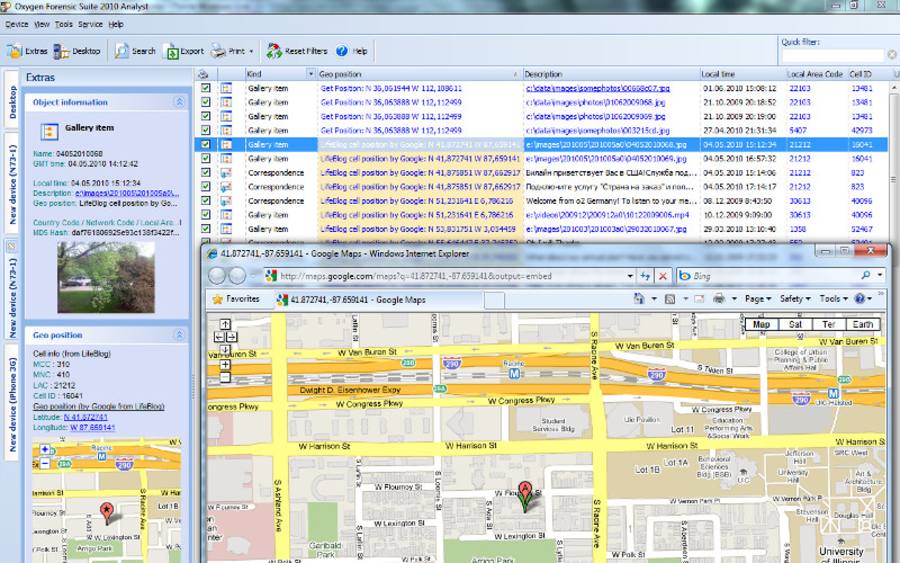Pan the map up with the arrow
The width and height of the screenshot is (900, 563).
(225, 324)
